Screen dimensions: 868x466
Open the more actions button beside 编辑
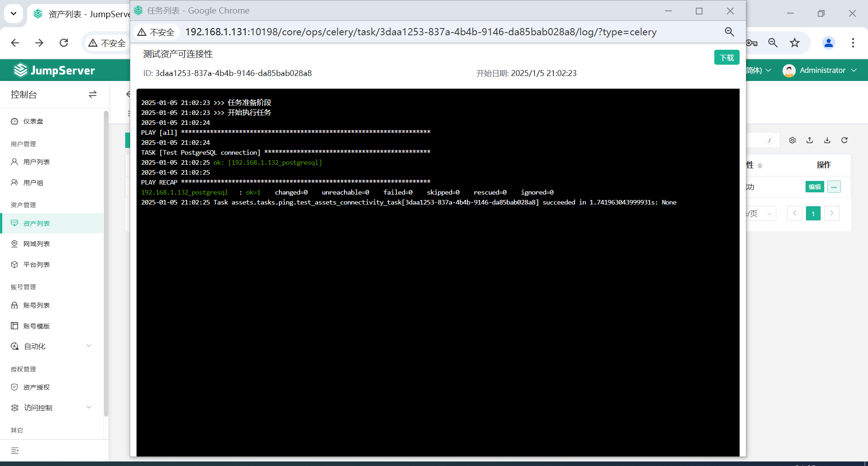coord(834,187)
